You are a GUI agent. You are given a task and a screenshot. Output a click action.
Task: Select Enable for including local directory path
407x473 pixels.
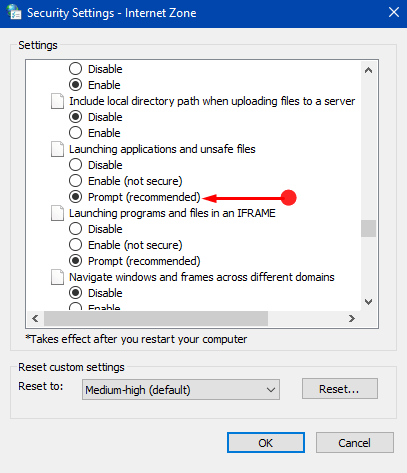point(95,133)
